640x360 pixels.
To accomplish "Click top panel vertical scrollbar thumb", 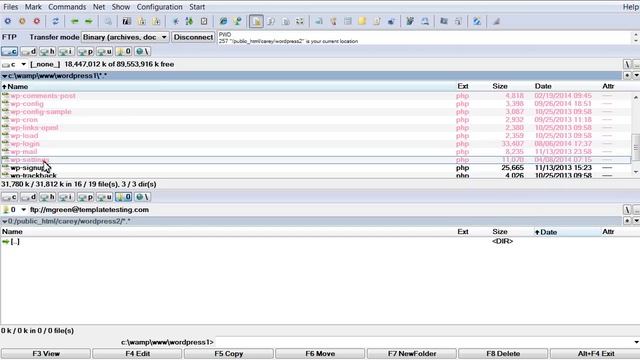I will pyautogui.click(x=636, y=148).
